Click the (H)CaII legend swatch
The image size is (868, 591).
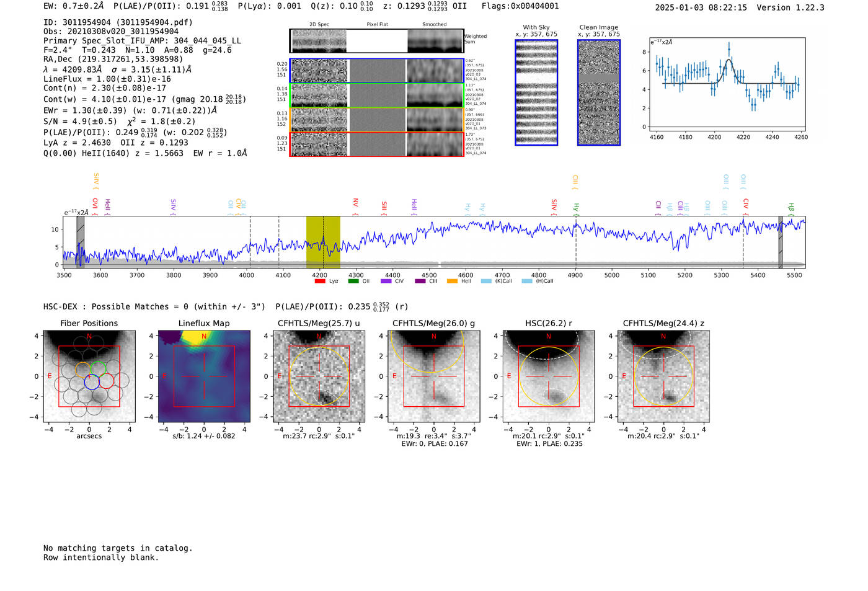pyautogui.click(x=527, y=281)
